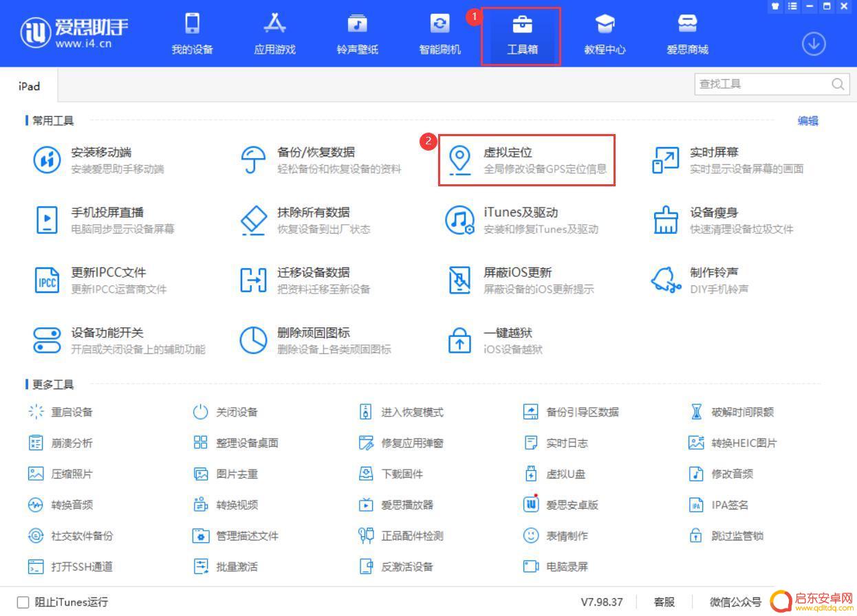The width and height of the screenshot is (857, 616).
Task: Open 一键越狱 jailbreak tool
Action: tap(494, 340)
